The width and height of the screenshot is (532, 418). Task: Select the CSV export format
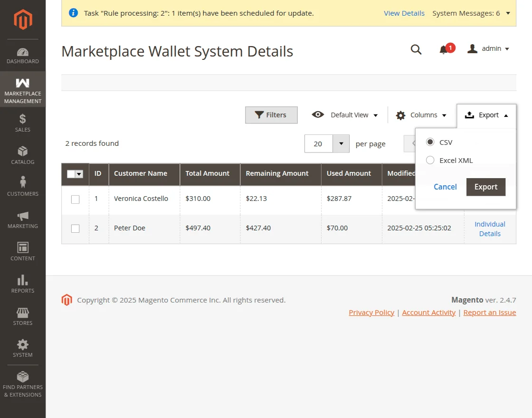pyautogui.click(x=430, y=142)
